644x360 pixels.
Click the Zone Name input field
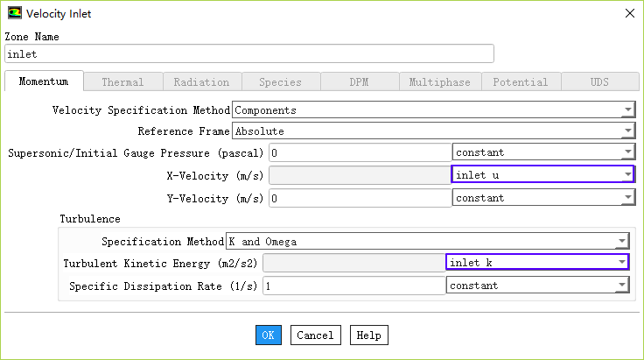249,54
